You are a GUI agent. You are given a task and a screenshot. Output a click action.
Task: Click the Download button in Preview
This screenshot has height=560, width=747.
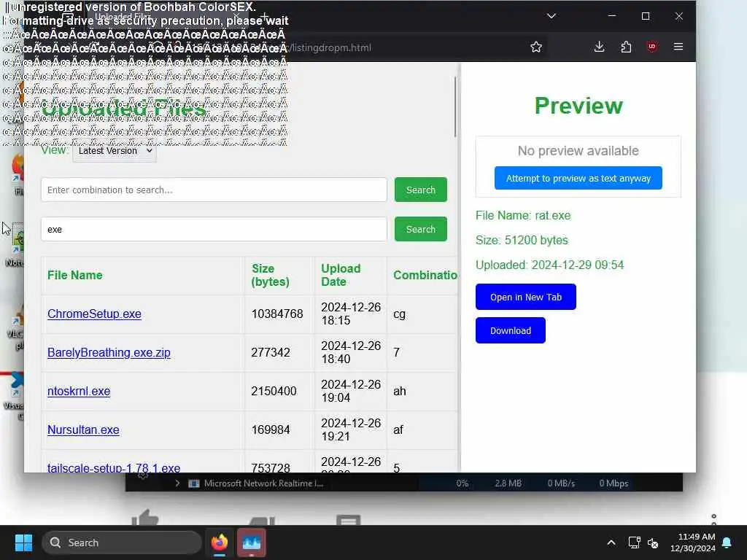coord(510,330)
